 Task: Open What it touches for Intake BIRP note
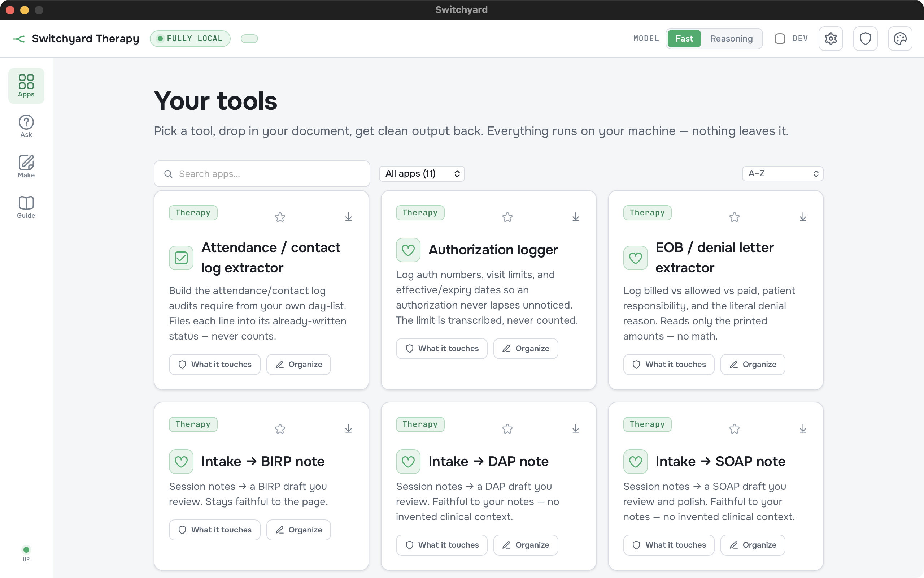(215, 530)
